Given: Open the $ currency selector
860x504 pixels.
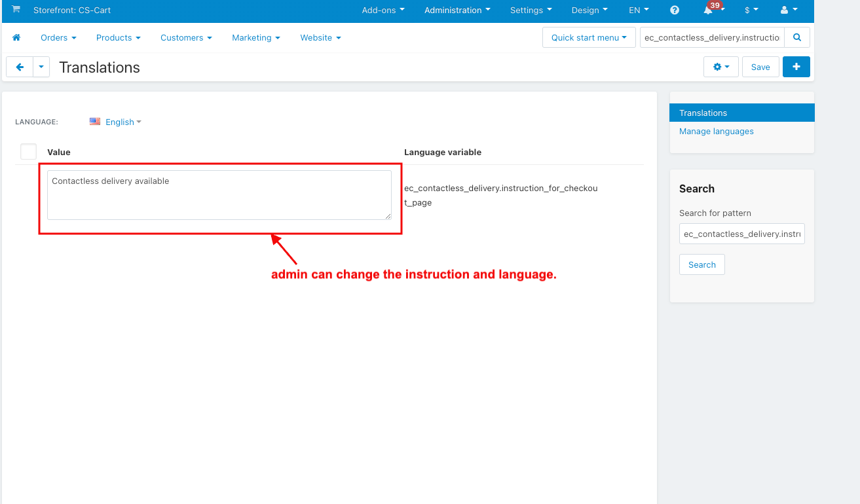Looking at the screenshot, I should pos(751,10).
